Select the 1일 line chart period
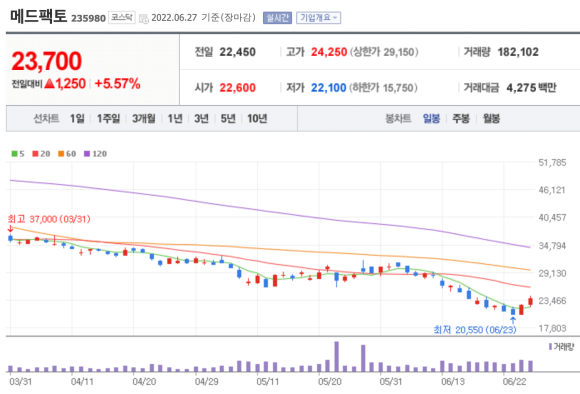 pyautogui.click(x=77, y=119)
